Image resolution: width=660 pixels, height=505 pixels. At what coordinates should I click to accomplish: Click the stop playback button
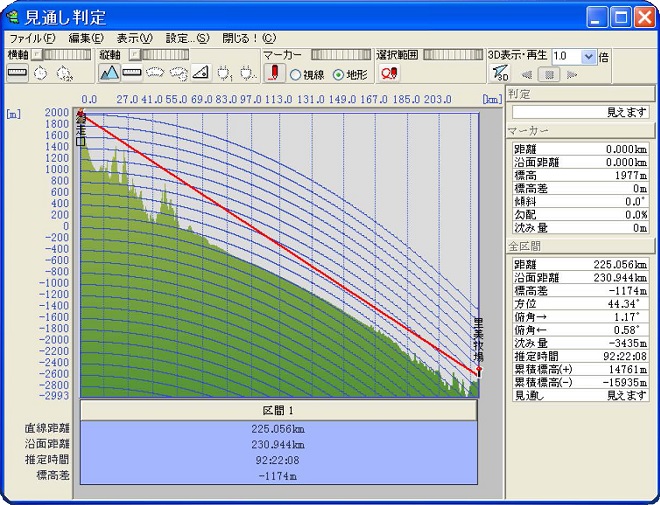pyautogui.click(x=549, y=75)
